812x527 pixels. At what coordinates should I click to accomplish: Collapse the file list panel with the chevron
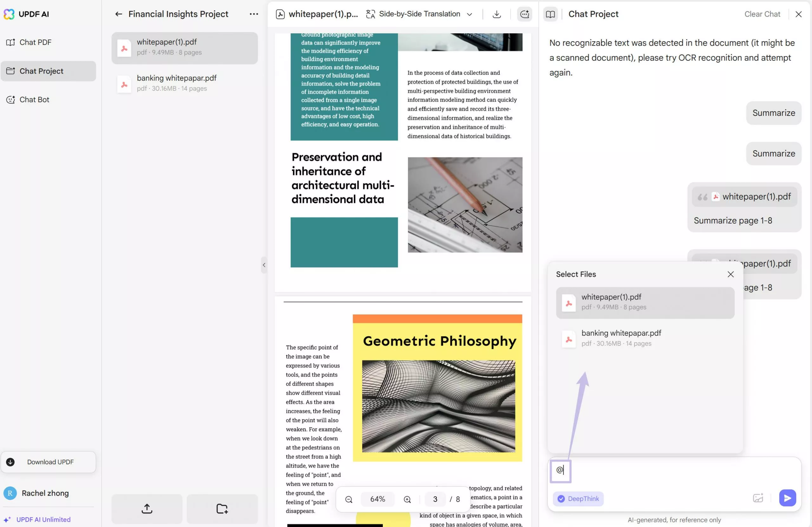[264, 265]
